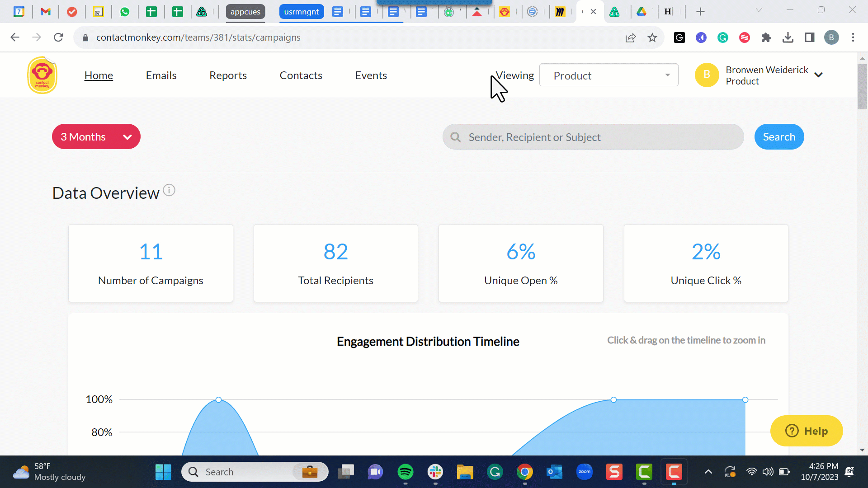Open the Chrome three-dot menu
Viewport: 868px width, 488px height.
pos(853,38)
